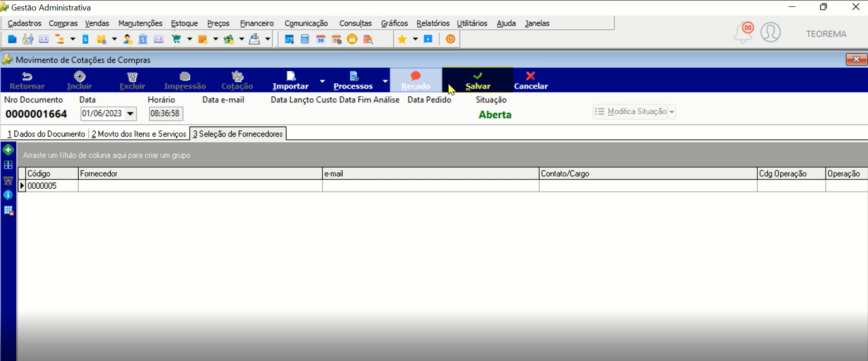Expand dropdown next to yellow box icon
Screen dimensions: 868x361
click(x=114, y=39)
